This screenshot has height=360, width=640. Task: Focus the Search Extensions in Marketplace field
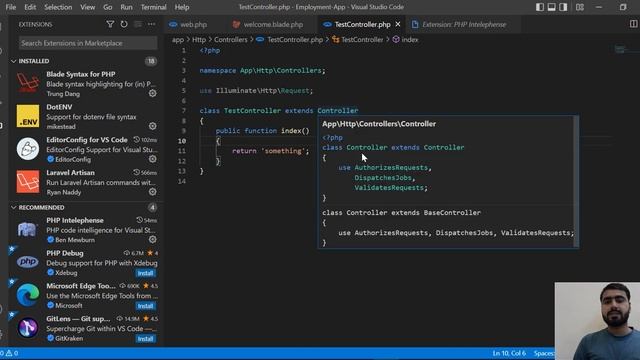pos(88,43)
